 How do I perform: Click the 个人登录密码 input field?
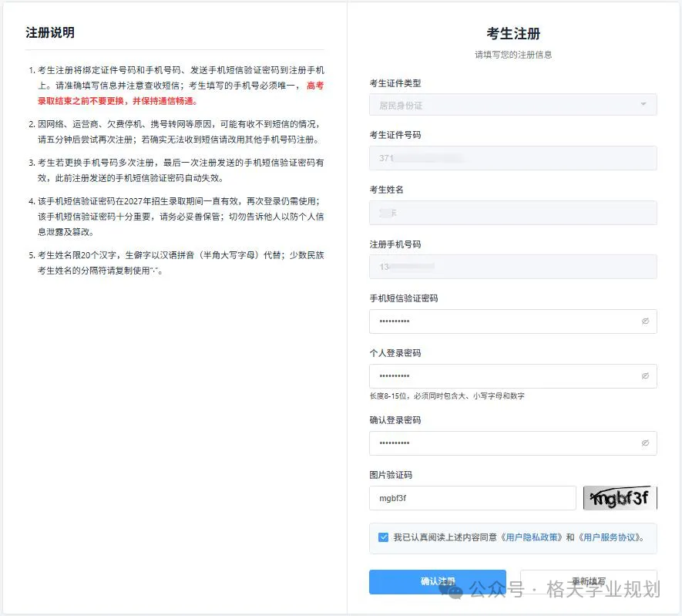(x=512, y=376)
